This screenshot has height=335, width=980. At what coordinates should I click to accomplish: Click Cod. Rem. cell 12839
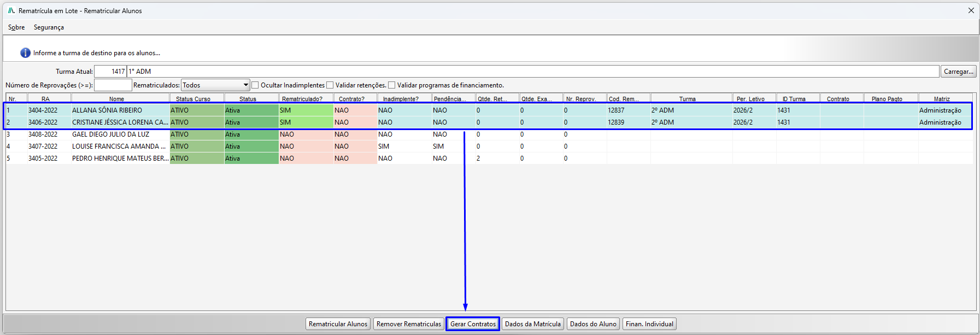629,122
